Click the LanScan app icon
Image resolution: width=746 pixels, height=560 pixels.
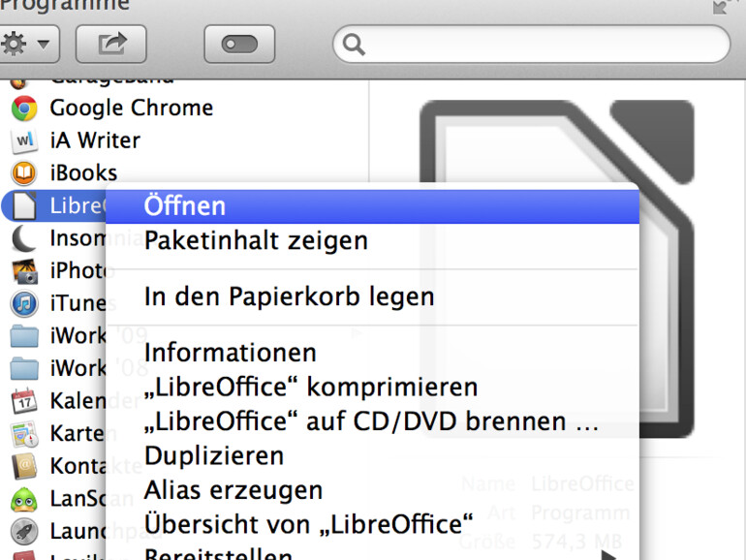[24, 499]
